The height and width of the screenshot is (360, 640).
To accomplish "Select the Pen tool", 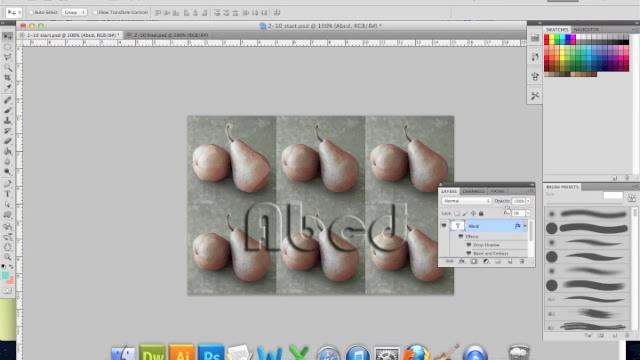I will [x=7, y=184].
